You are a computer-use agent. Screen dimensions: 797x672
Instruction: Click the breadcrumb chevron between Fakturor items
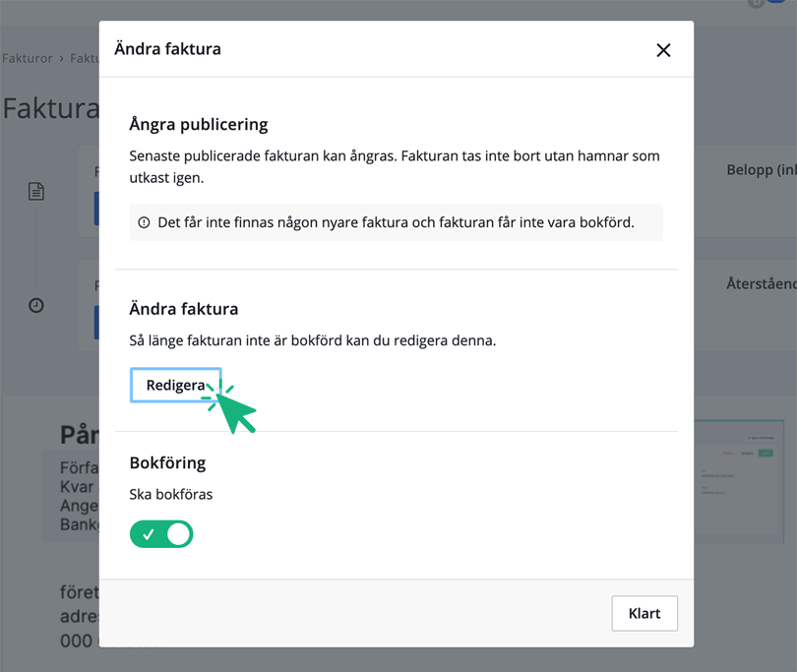click(59, 58)
